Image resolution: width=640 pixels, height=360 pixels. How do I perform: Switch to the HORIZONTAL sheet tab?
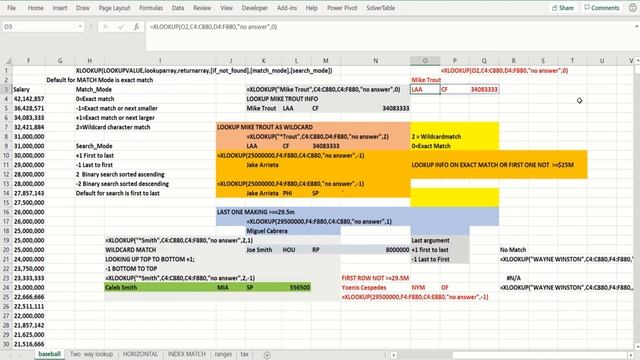tap(140, 354)
